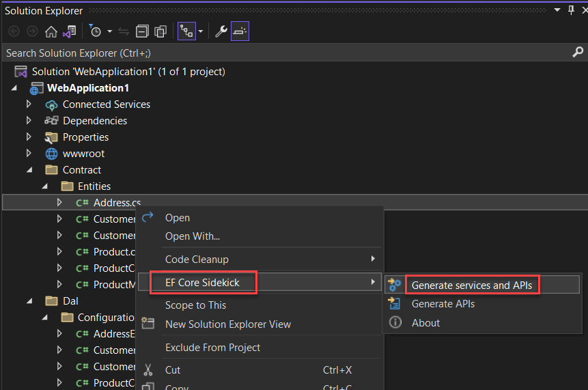Collapse the WebApplication1 project node
The image size is (588, 390).
tap(14, 88)
